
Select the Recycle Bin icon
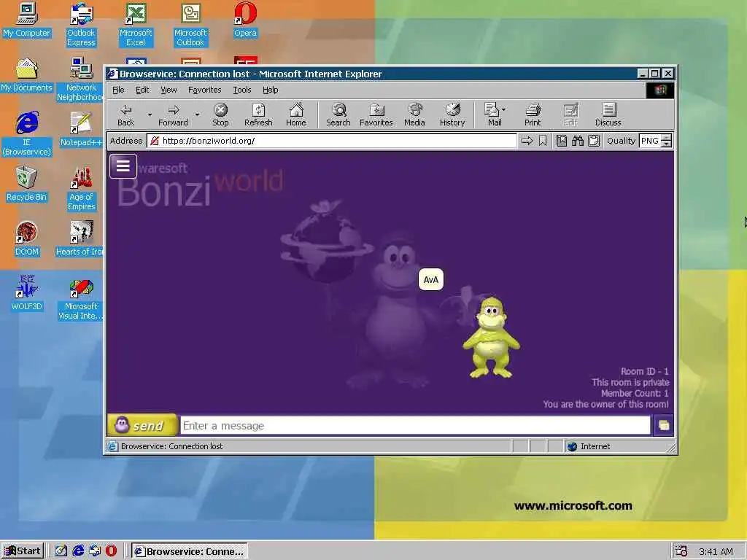tap(27, 184)
